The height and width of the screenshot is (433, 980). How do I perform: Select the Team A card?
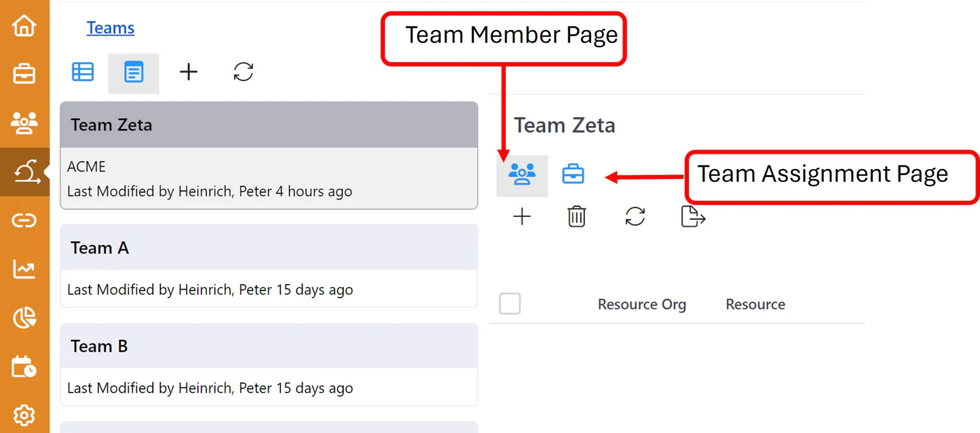(269, 266)
